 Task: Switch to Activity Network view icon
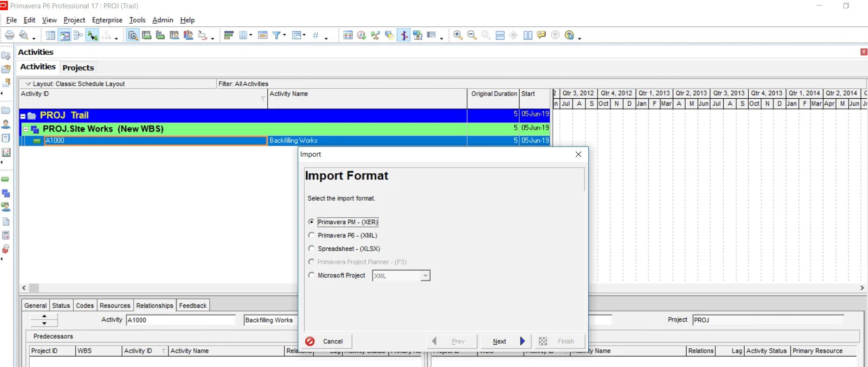pyautogui.click(x=78, y=35)
